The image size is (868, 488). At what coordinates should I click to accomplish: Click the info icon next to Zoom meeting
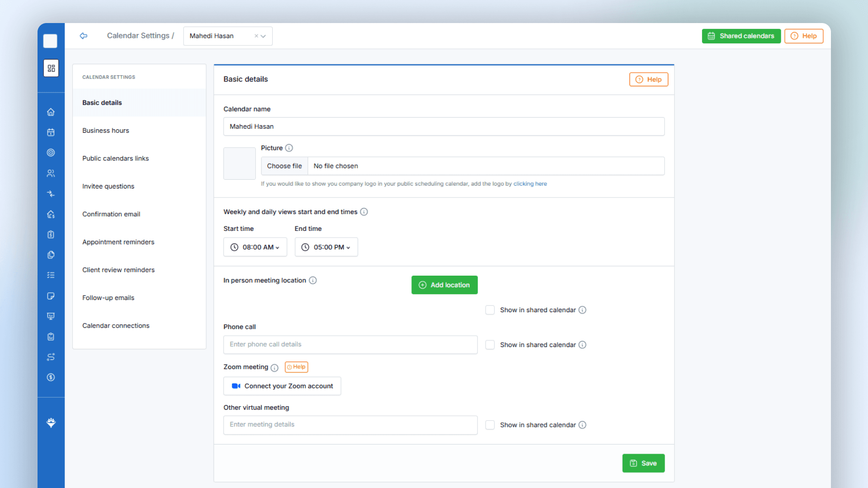point(274,368)
